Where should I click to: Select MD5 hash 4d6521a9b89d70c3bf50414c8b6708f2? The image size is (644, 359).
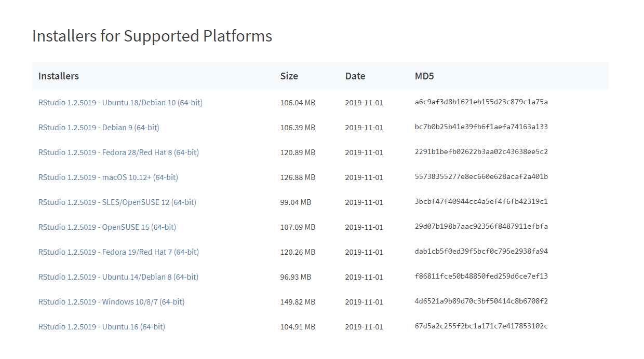(x=481, y=301)
